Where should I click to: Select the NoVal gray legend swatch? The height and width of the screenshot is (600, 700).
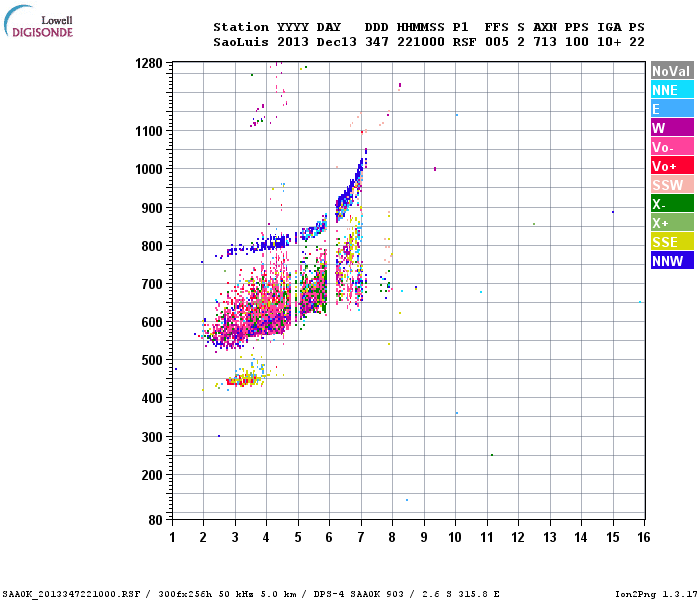click(672, 71)
